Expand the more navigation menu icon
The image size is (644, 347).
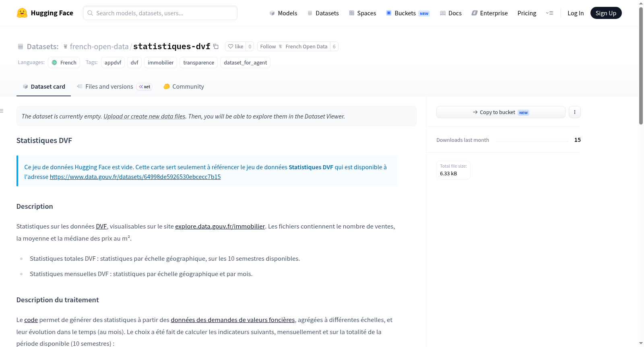[549, 13]
